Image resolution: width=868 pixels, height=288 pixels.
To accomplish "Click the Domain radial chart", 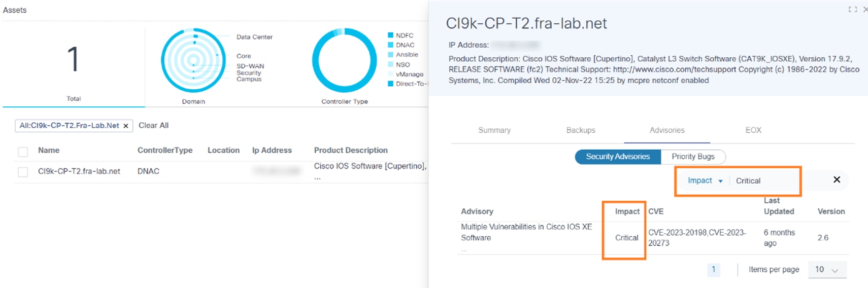I will [x=193, y=61].
